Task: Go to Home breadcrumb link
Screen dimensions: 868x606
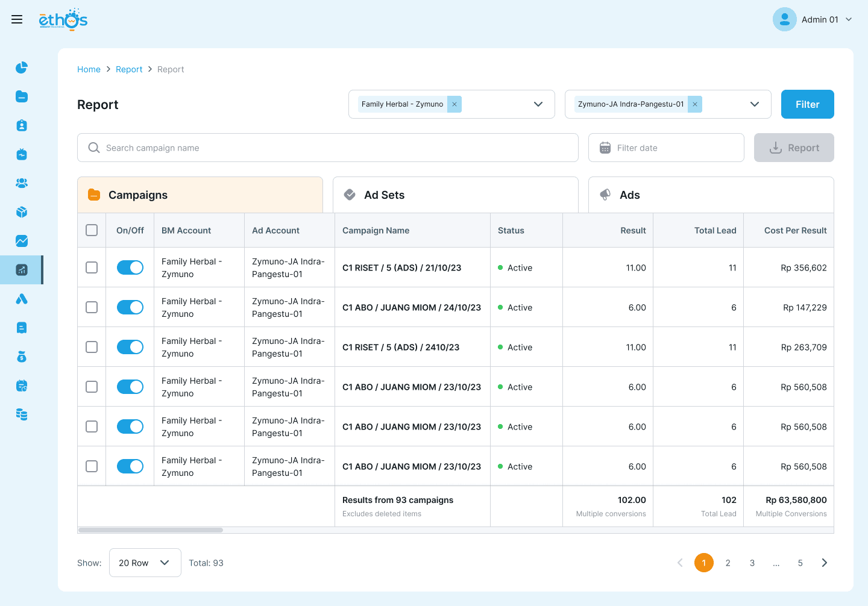Action: (89, 69)
